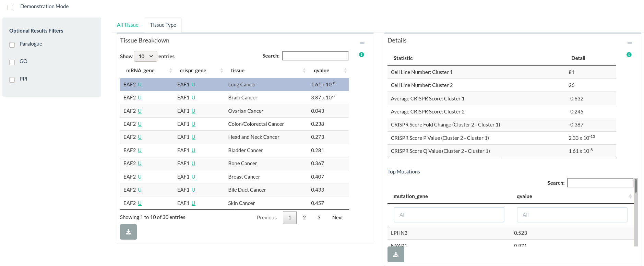The height and width of the screenshot is (266, 644).
Task: Collapse the Tissue Breakdown panel
Action: pyautogui.click(x=362, y=43)
